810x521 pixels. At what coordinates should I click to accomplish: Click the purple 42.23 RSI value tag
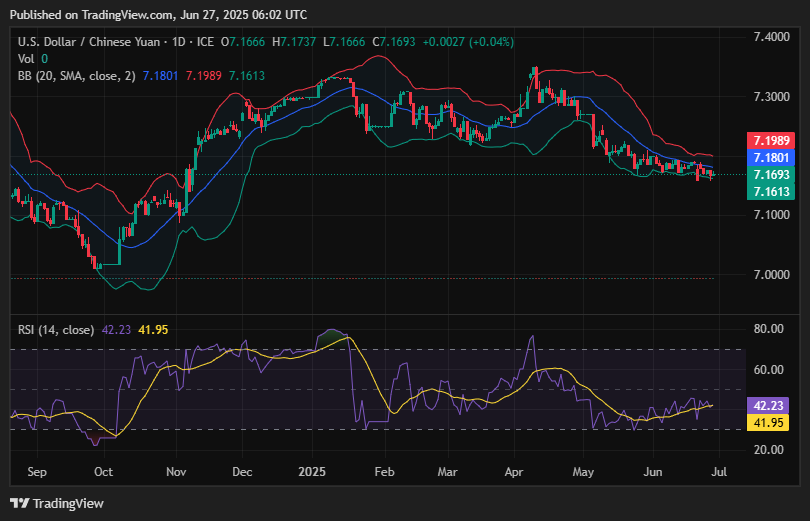tap(768, 405)
